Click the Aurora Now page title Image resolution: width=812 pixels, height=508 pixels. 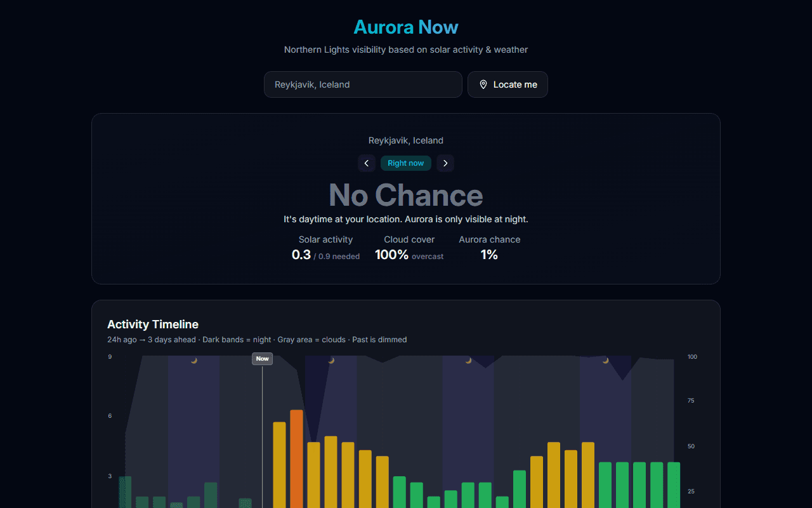tap(405, 27)
